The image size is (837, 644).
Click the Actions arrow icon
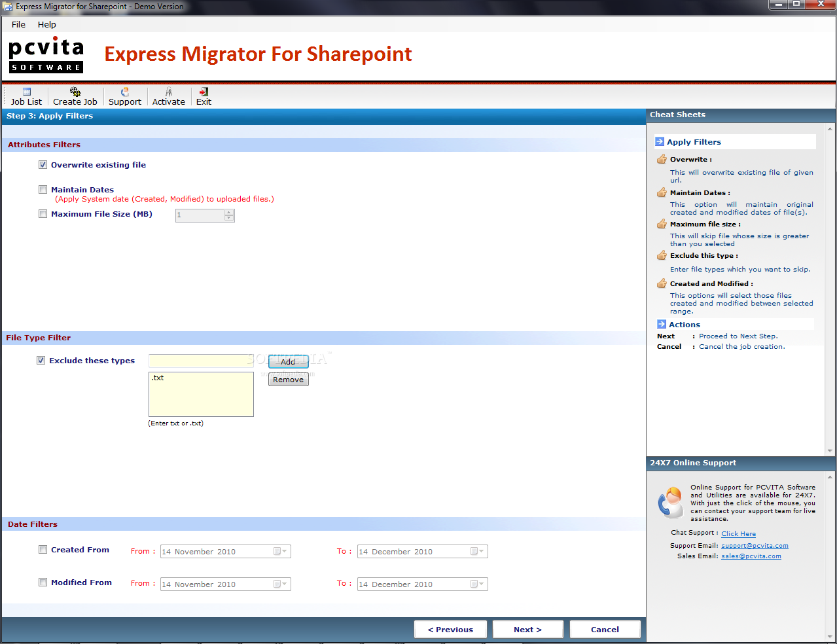662,324
